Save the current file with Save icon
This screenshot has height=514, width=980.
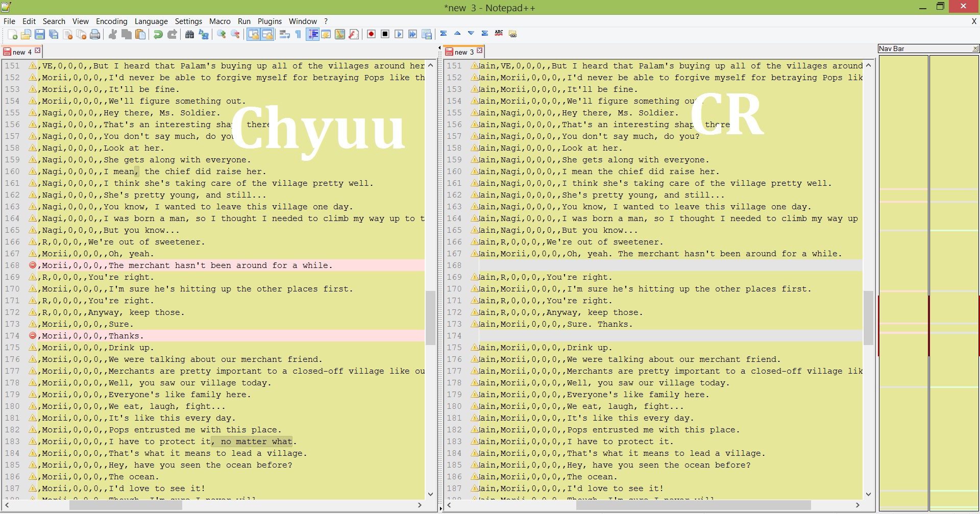click(x=40, y=34)
